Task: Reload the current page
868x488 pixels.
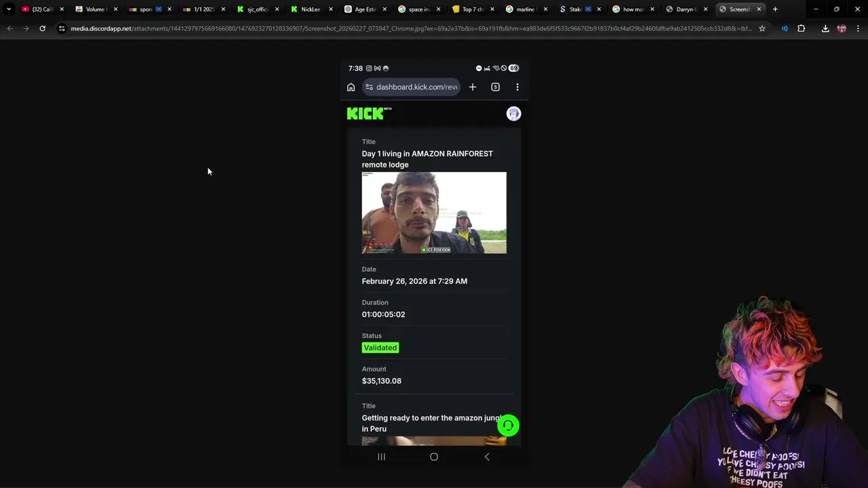Action: tap(42, 28)
